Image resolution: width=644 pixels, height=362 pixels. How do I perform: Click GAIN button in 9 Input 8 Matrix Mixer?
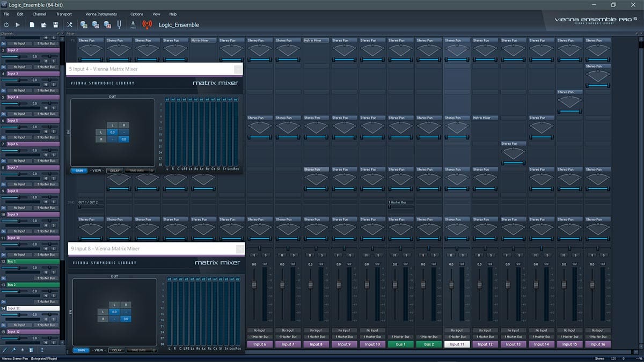coord(81,350)
